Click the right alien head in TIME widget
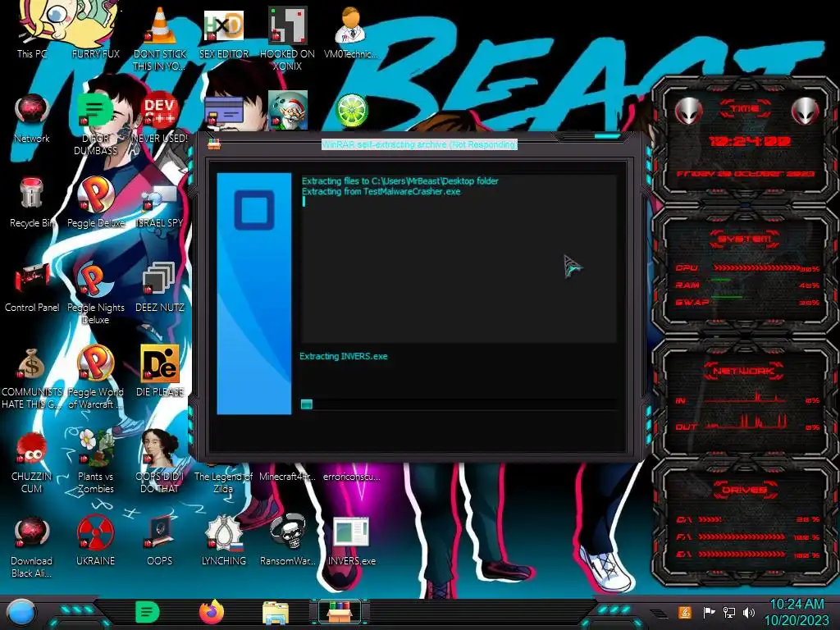Image resolution: width=840 pixels, height=630 pixels. tap(805, 112)
